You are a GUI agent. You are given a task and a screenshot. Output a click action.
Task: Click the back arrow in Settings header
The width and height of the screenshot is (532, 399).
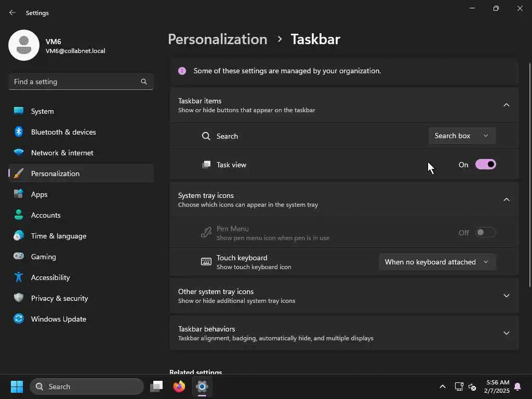[x=12, y=13]
